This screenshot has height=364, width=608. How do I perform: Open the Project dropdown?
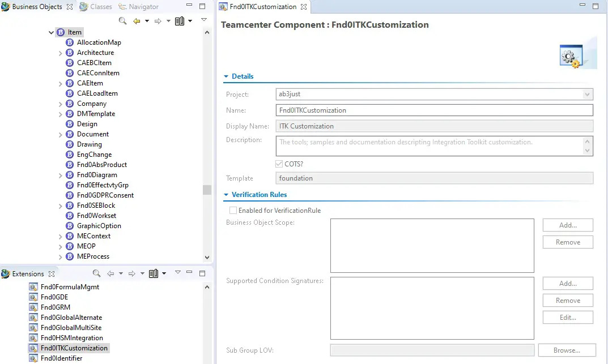click(588, 94)
